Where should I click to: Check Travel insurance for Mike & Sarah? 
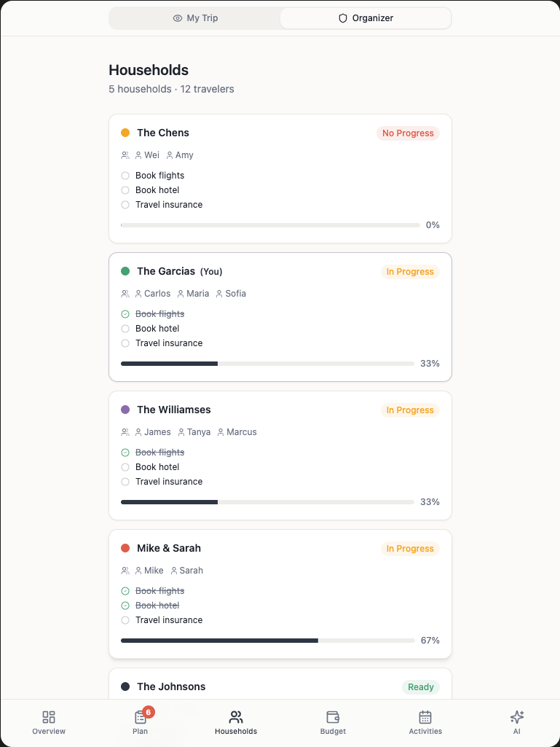click(x=125, y=620)
